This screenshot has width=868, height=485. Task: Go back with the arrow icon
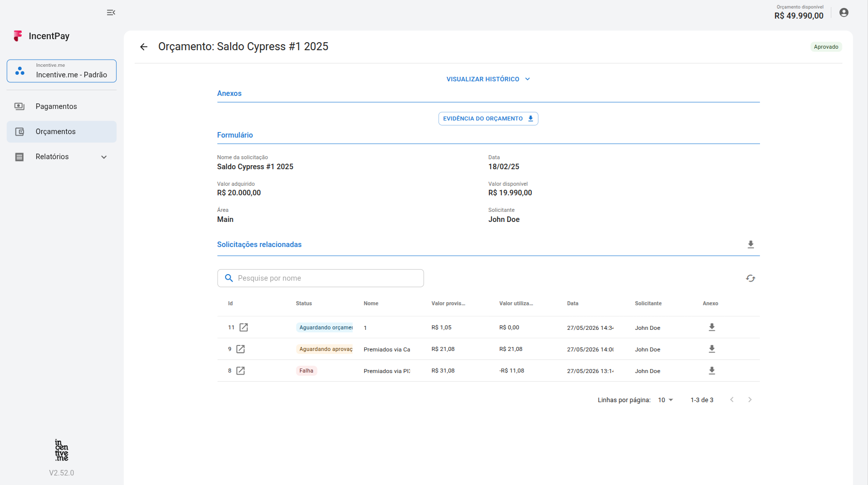click(144, 47)
